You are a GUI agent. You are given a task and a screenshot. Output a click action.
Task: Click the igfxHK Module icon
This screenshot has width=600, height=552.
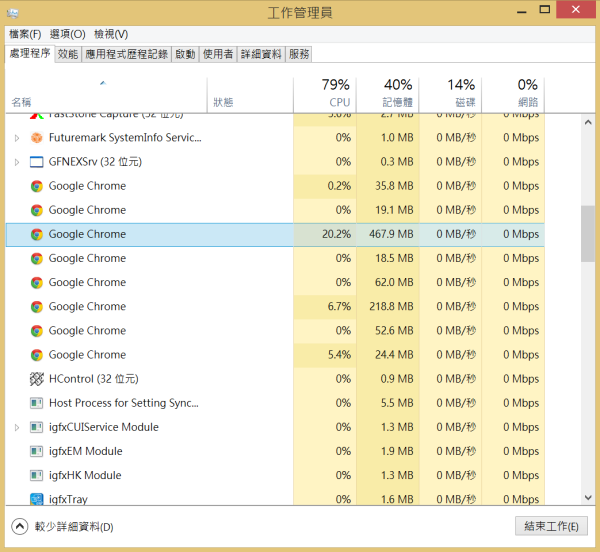coord(36,475)
